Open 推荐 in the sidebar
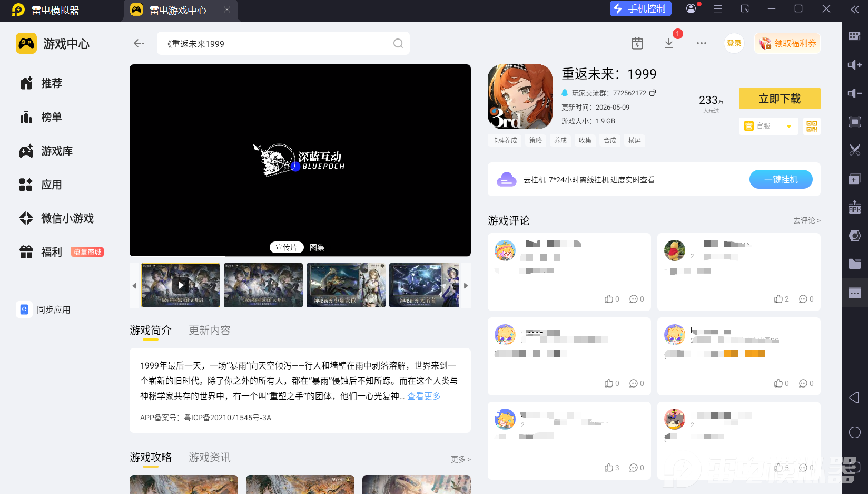 [x=41, y=83]
